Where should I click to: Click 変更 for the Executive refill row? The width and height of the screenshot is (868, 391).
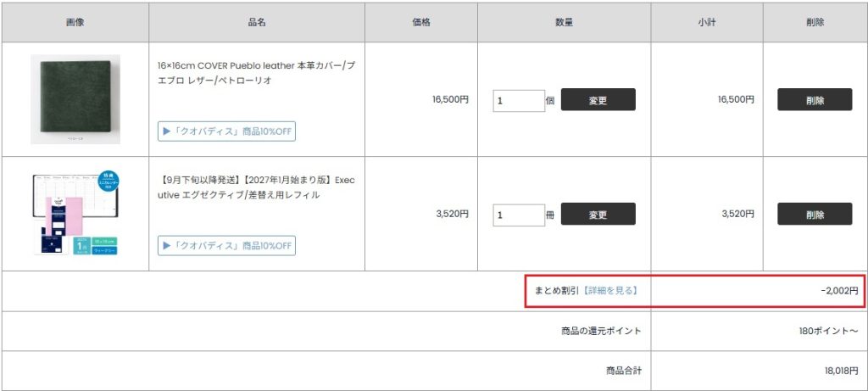click(598, 215)
